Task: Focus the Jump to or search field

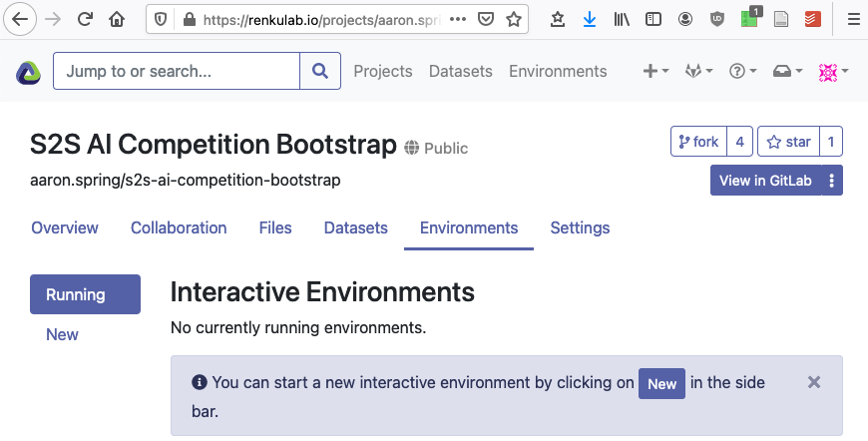Action: [x=177, y=72]
